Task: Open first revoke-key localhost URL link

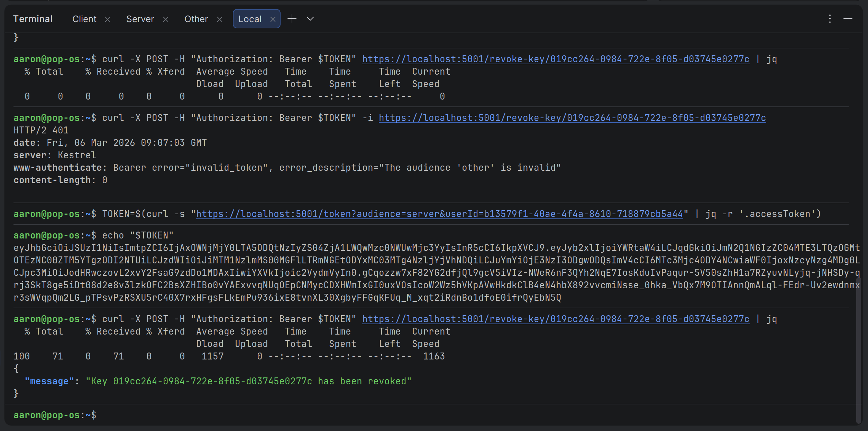Action: tap(556, 59)
